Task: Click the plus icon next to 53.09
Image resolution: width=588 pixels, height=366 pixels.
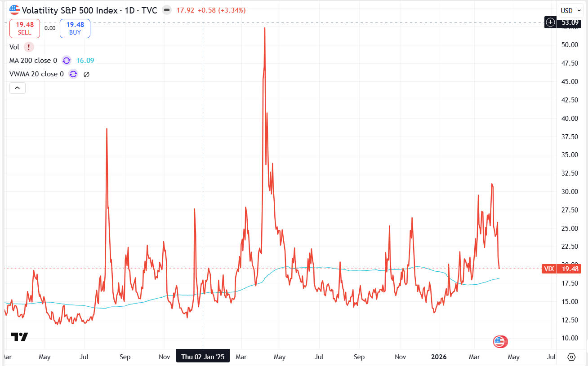Action: pos(550,22)
